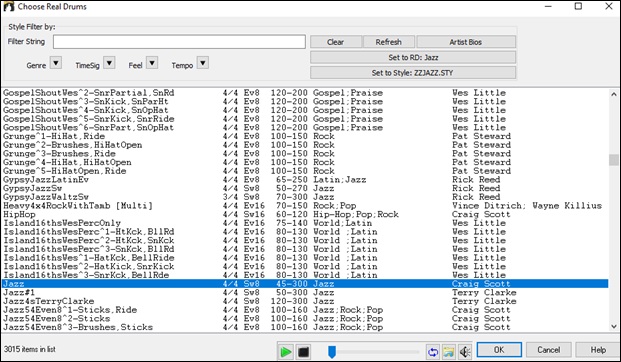Click the playback position slider handle

332,351
